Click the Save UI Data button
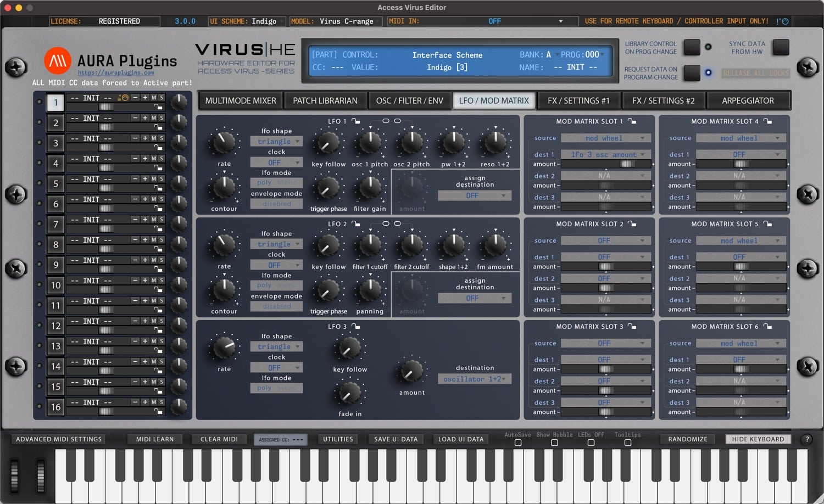Screen dimensions: 824x504 click(396, 439)
